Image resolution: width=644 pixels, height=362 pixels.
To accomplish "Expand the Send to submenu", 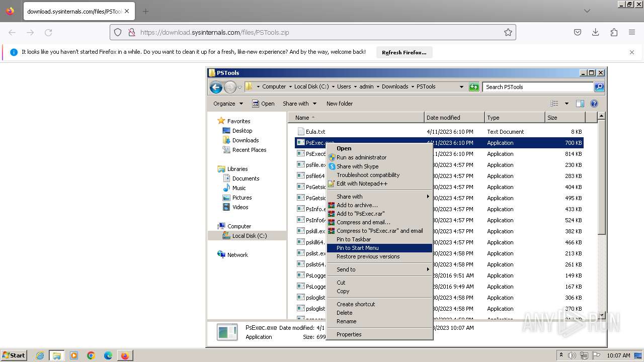I will coord(379,269).
